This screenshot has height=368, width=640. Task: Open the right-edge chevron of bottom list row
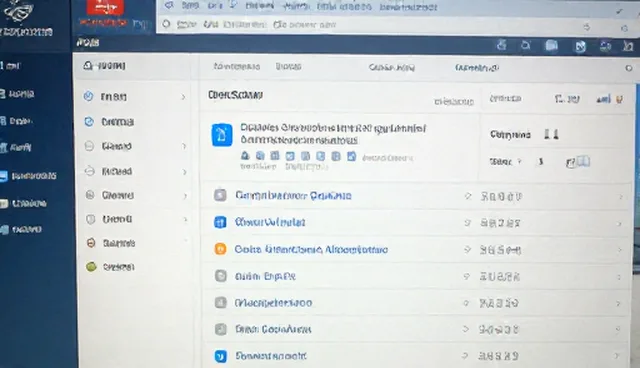click(x=616, y=356)
